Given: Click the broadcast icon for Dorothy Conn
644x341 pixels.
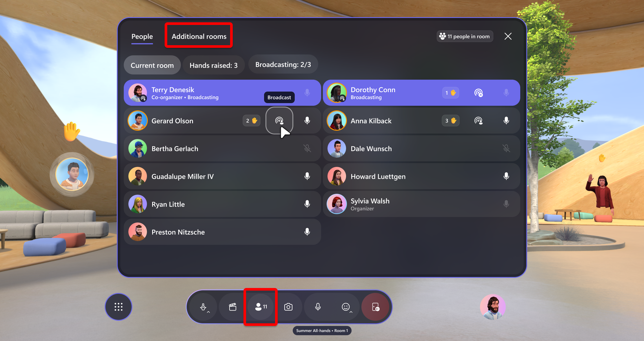Looking at the screenshot, I should click(477, 93).
